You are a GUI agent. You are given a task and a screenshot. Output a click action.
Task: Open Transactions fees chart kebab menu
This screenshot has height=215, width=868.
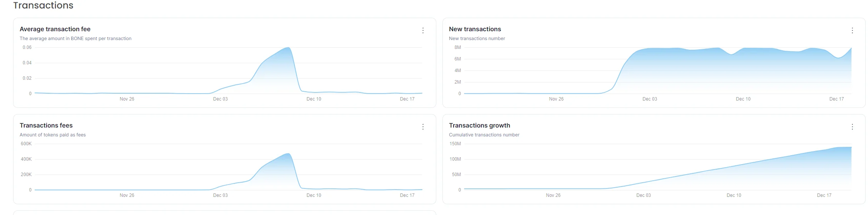click(423, 127)
